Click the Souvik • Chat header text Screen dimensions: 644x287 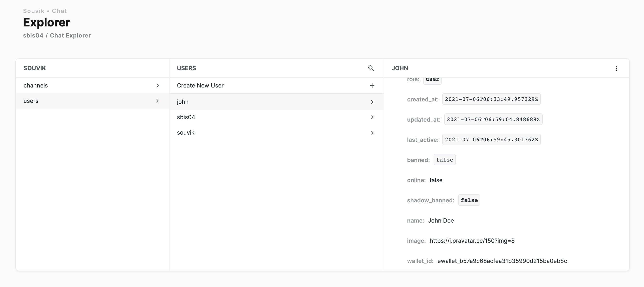click(45, 11)
